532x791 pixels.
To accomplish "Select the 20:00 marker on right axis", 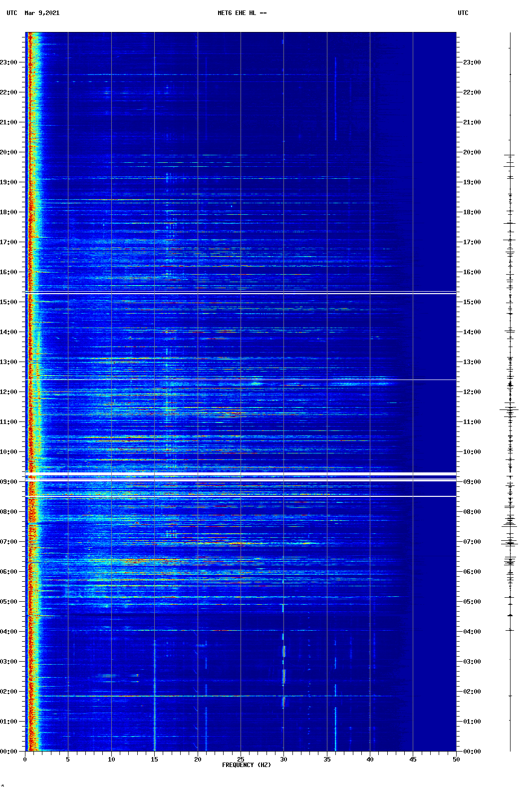I will click(x=472, y=152).
